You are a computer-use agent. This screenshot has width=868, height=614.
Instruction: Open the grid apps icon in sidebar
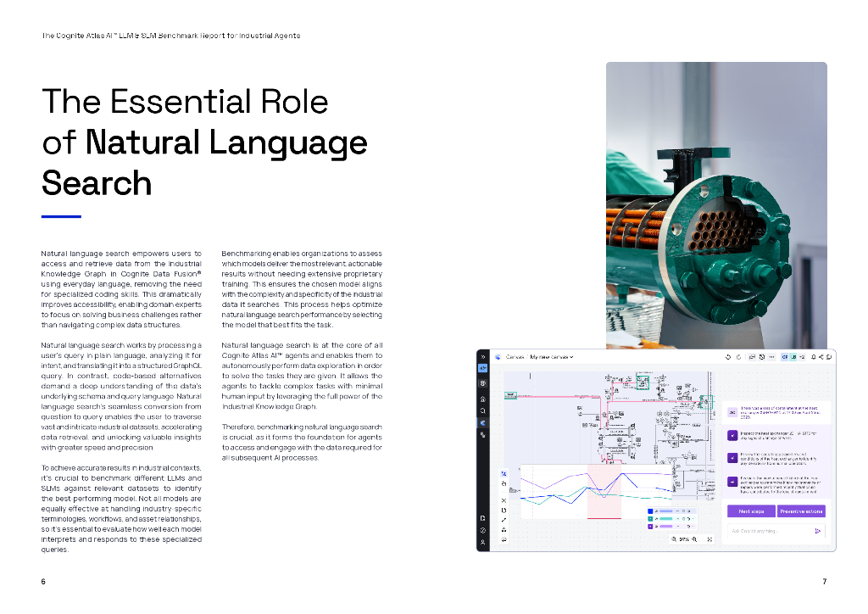(x=482, y=383)
